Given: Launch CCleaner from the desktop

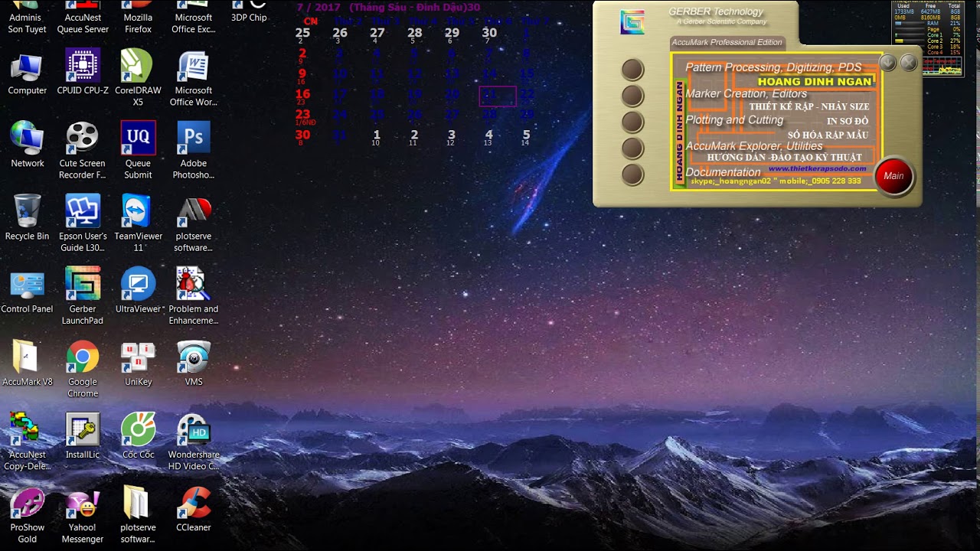Looking at the screenshot, I should tap(194, 509).
